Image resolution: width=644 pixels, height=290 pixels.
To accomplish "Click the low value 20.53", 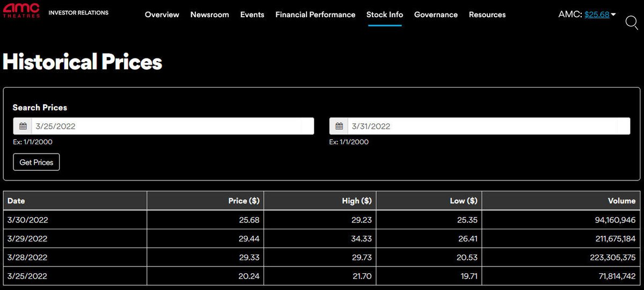I will 467,257.
